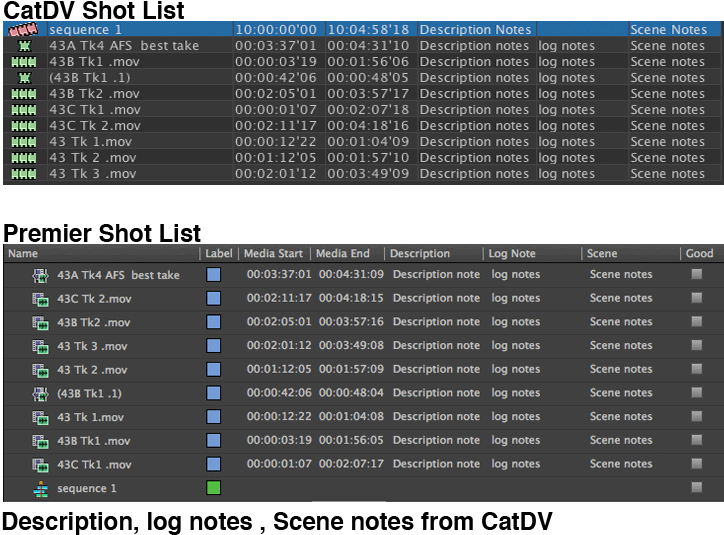
Task: Click the film icon for 43 Tk 3 .mov in CatDV list
Action: click(x=23, y=174)
